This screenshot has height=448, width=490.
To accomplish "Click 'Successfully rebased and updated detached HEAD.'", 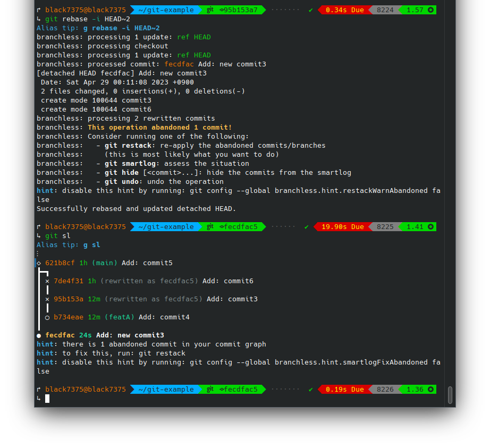I will (x=136, y=209).
